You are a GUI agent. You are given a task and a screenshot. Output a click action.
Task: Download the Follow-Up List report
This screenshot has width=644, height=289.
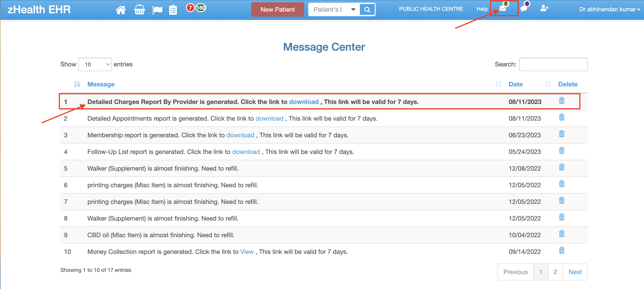246,152
